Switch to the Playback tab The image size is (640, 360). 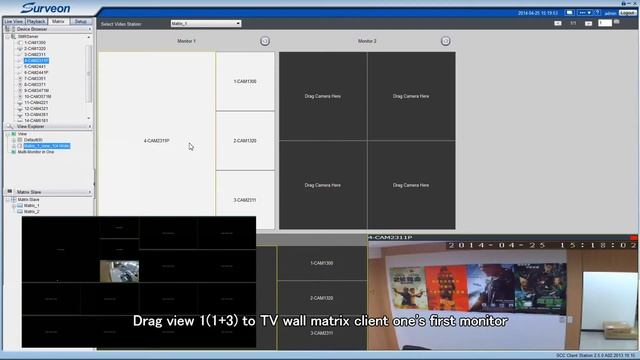36,21
